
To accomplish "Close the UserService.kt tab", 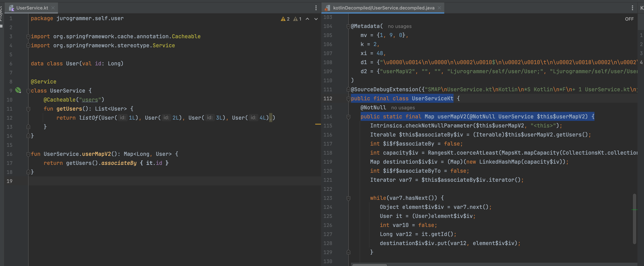I will [x=53, y=8].
